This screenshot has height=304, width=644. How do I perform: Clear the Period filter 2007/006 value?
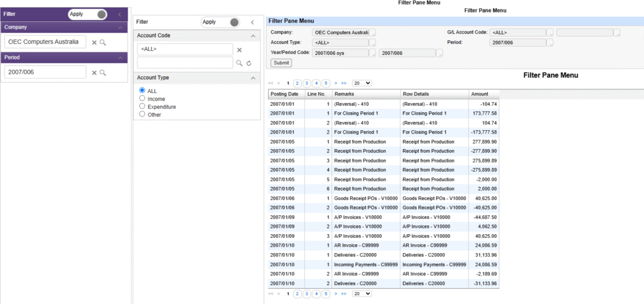[x=94, y=73]
